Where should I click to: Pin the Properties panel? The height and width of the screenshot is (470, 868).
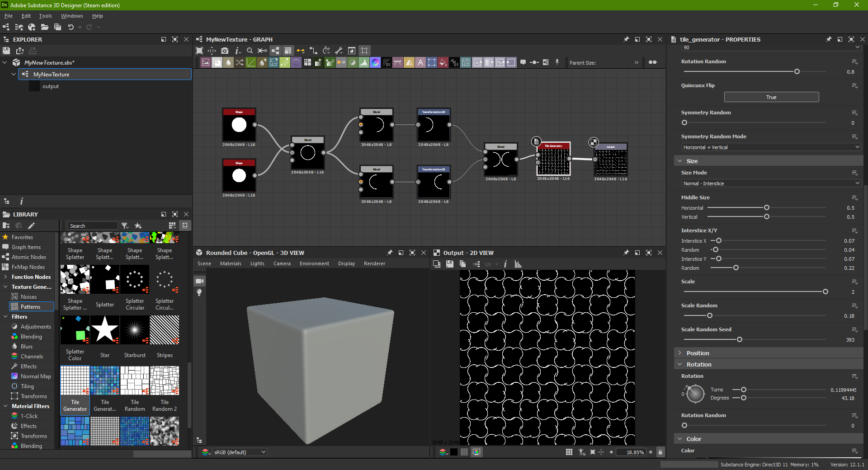829,39
